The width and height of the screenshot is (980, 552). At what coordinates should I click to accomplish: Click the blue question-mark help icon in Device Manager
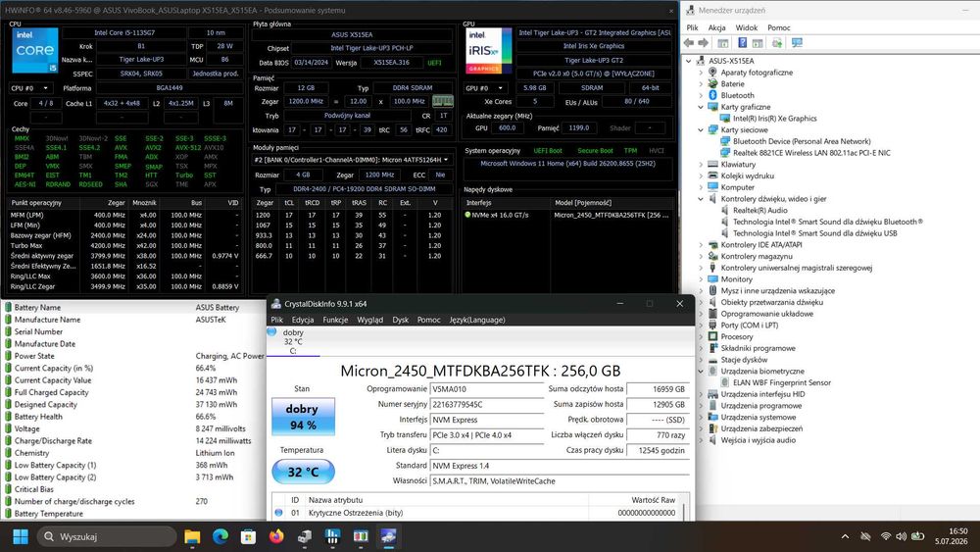pyautogui.click(x=742, y=43)
